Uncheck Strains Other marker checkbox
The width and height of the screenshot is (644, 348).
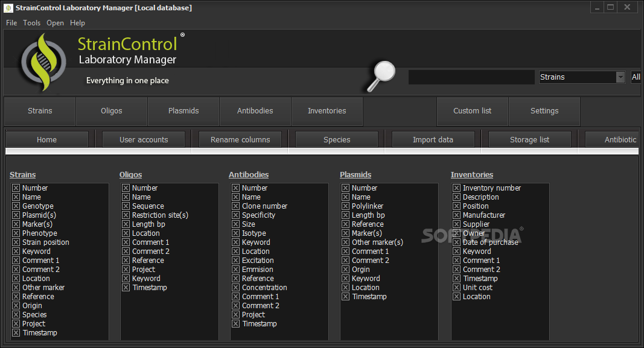(16, 287)
